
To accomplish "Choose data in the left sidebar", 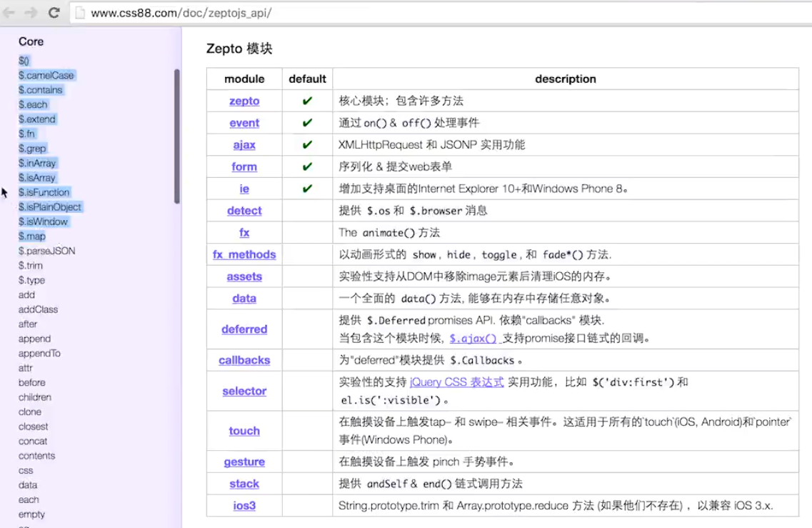I will [x=28, y=485].
